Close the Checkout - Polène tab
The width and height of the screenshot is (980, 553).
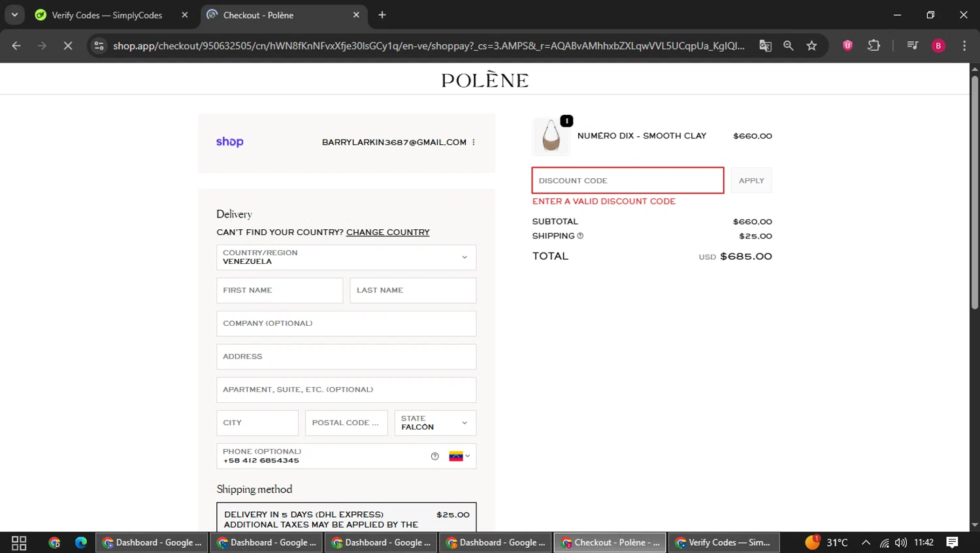click(x=356, y=15)
